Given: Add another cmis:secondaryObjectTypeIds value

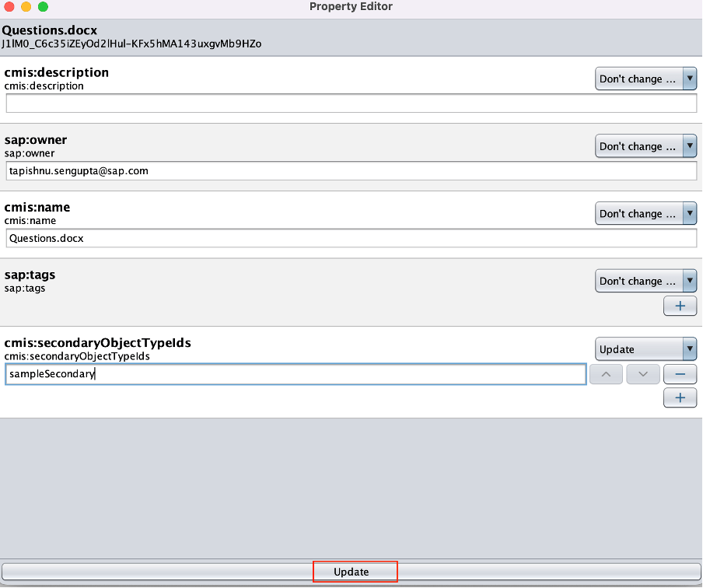Looking at the screenshot, I should 680,397.
